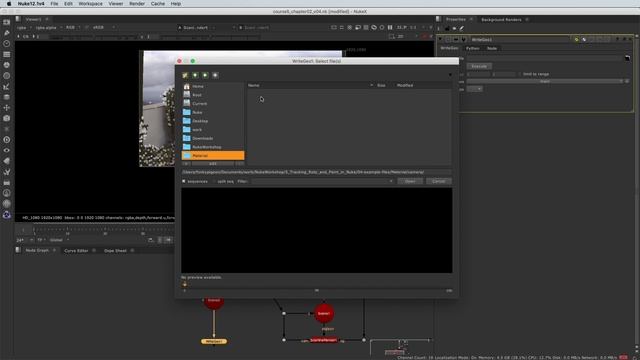Open the 3D nodes cube icon
Screen dimensions: 640x360
[x=7, y=118]
